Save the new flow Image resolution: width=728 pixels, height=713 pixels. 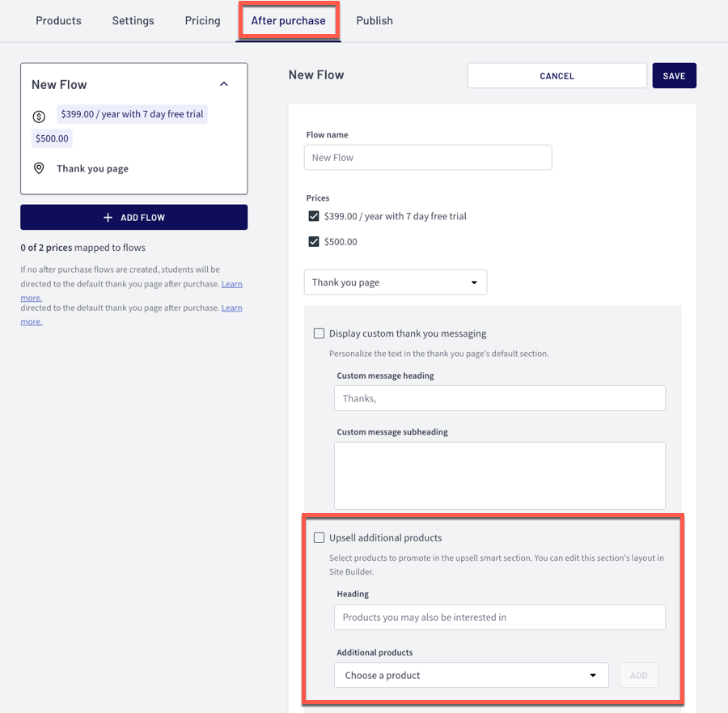click(x=674, y=76)
